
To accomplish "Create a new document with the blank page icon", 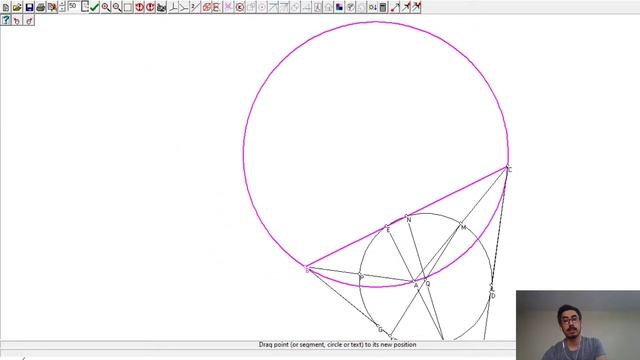I will (x=6, y=7).
